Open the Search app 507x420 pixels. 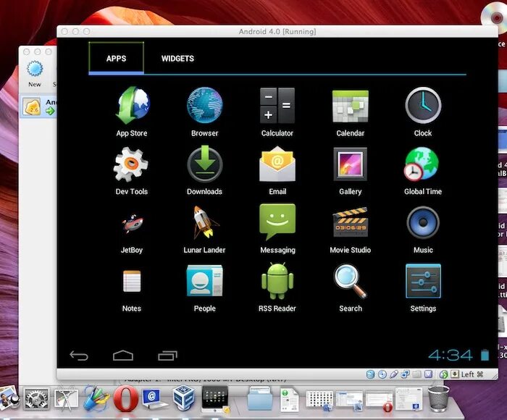pyautogui.click(x=350, y=287)
